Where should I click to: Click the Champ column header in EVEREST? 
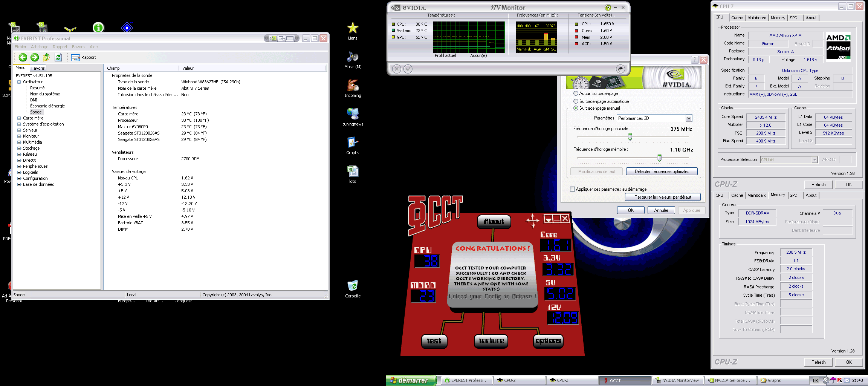[x=141, y=68]
